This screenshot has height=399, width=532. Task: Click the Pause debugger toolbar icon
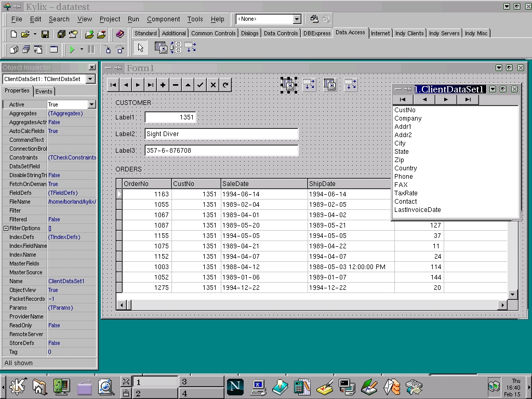(91, 49)
